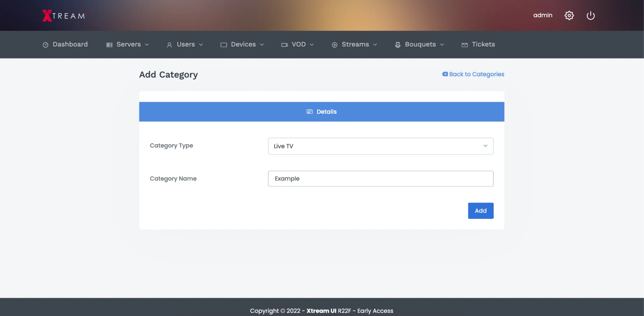Expand the Servers menu chevron
Viewport: 644px width, 316px height.
[x=147, y=45]
